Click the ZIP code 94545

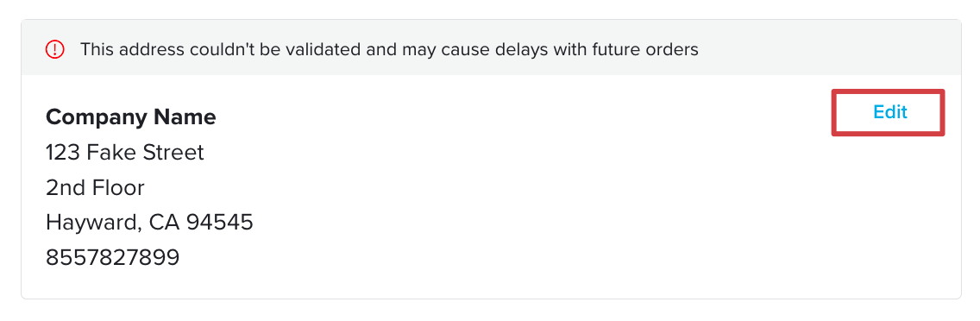215,222
